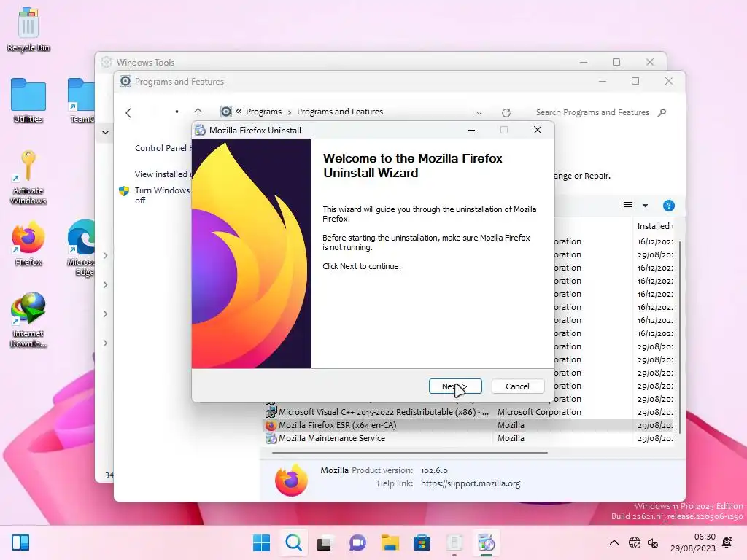Click the taskbar icon left of Firefox uninstaller
The width and height of the screenshot is (747, 560).
(454, 542)
